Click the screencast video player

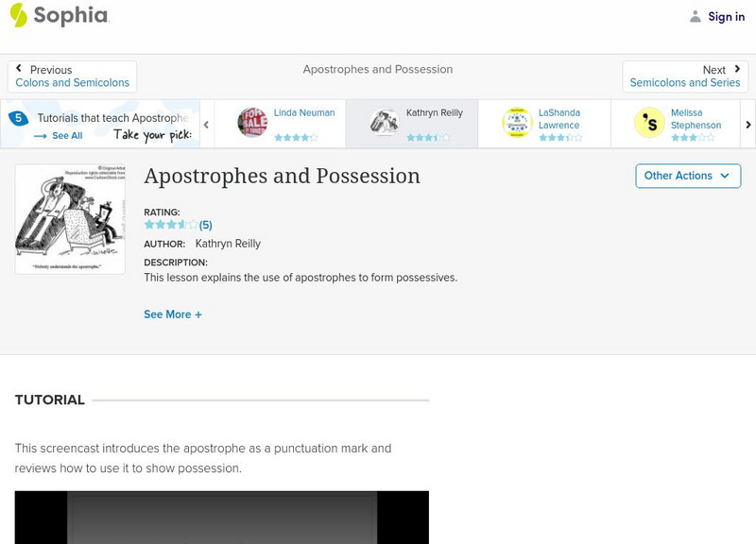[x=222, y=517]
